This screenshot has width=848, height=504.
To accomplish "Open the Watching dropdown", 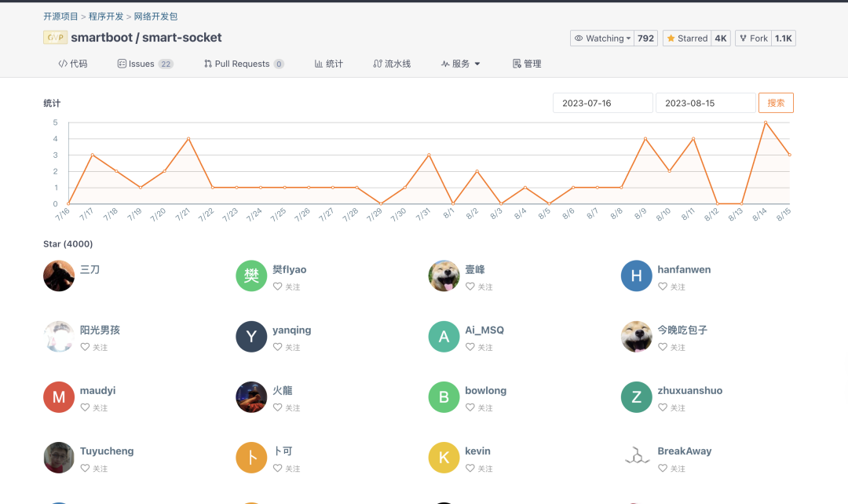I will click(602, 38).
